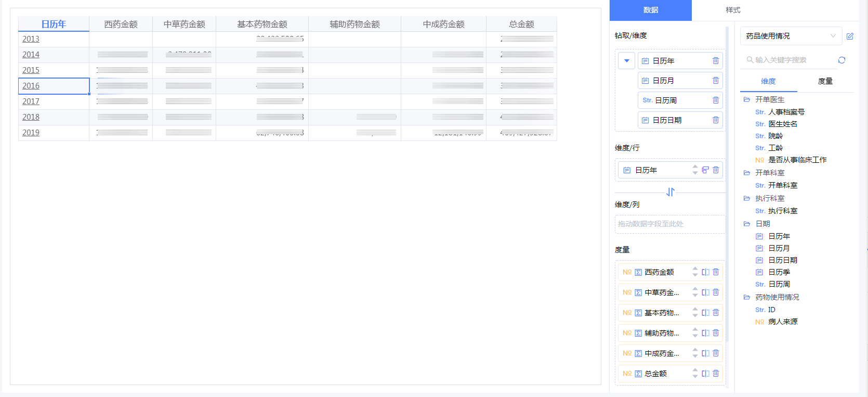Drill into year 2017 in the table

pyautogui.click(x=31, y=101)
